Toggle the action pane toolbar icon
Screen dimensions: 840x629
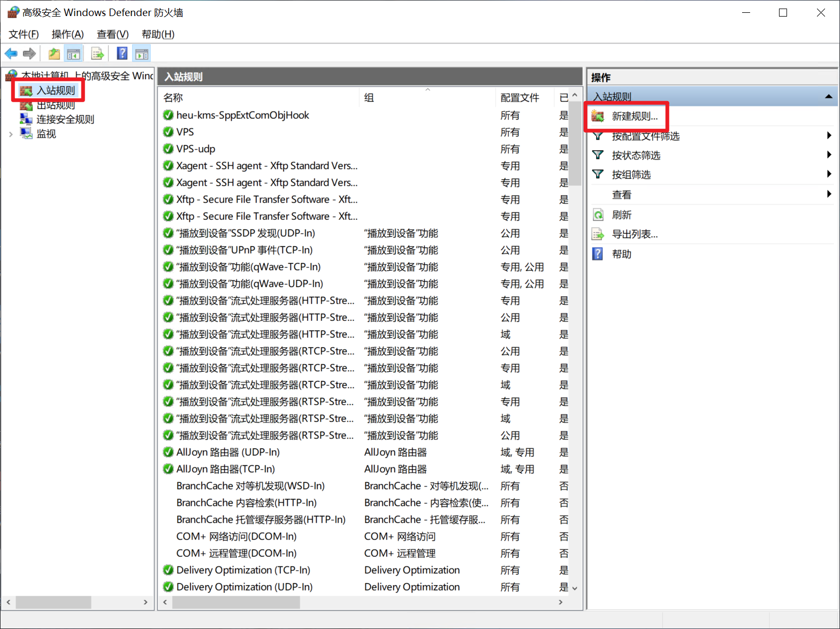coord(142,53)
